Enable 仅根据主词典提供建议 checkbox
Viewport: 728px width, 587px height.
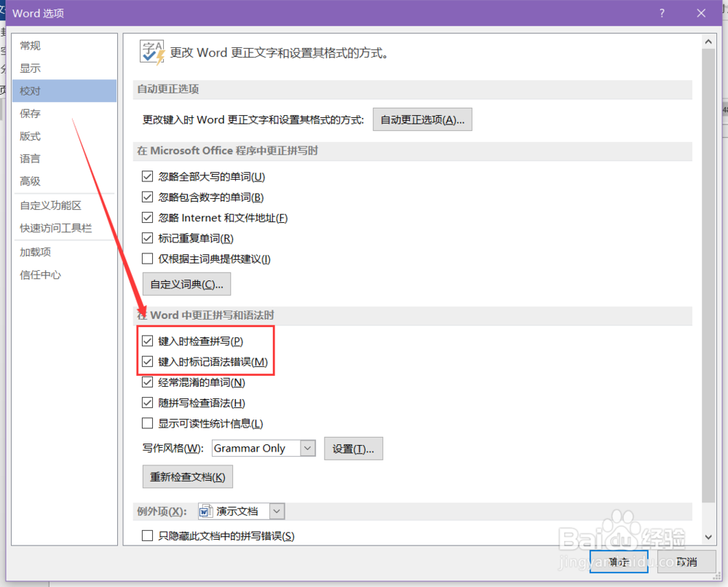tap(147, 259)
